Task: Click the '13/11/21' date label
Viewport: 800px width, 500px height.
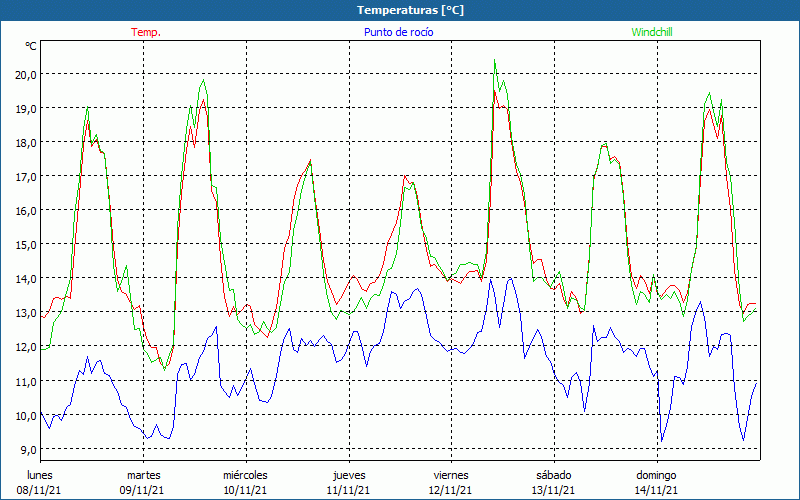Action: (553, 490)
